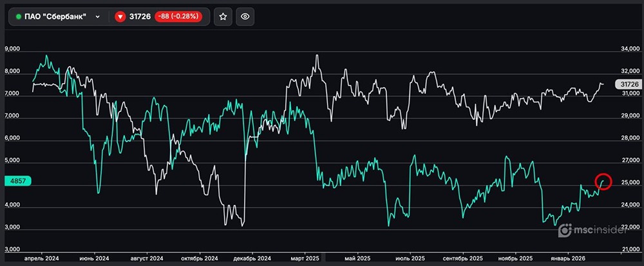The image size is (644, 266).
Task: Expand the ПАО "Сбербанк" chevron arrow
Action: tap(97, 17)
